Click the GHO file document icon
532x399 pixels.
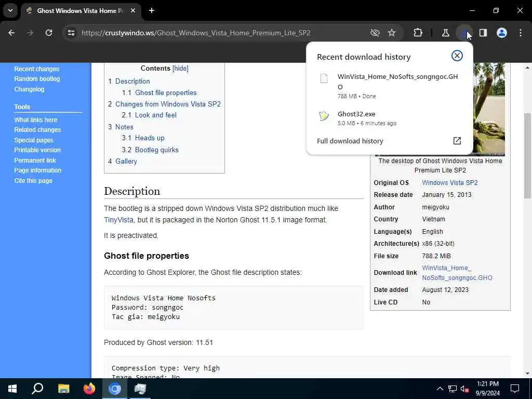click(x=324, y=78)
